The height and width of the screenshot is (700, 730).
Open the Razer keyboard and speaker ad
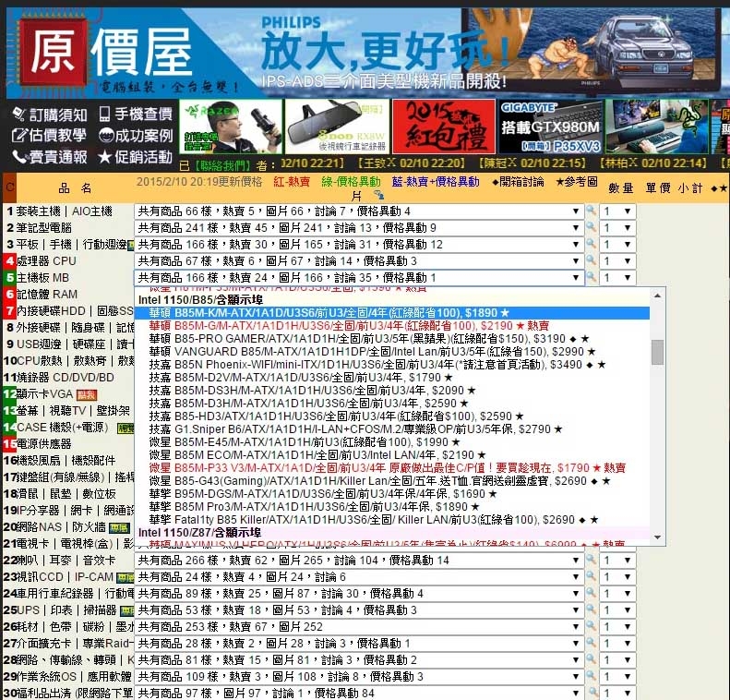click(657, 127)
